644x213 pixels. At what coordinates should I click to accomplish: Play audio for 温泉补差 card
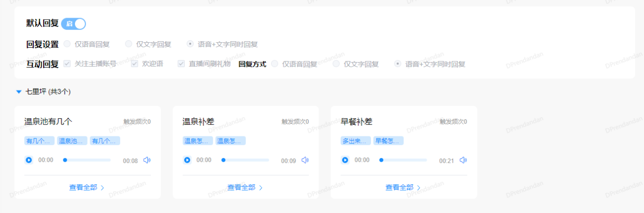point(187,160)
